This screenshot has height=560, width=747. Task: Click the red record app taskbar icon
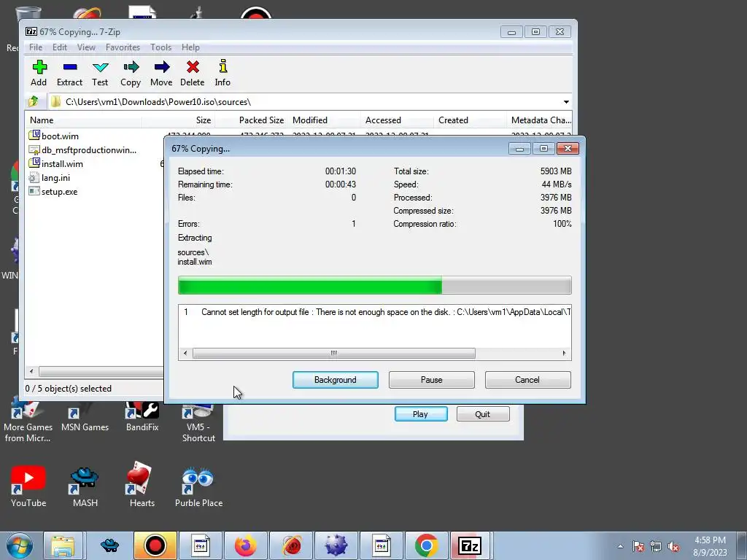pos(155,545)
